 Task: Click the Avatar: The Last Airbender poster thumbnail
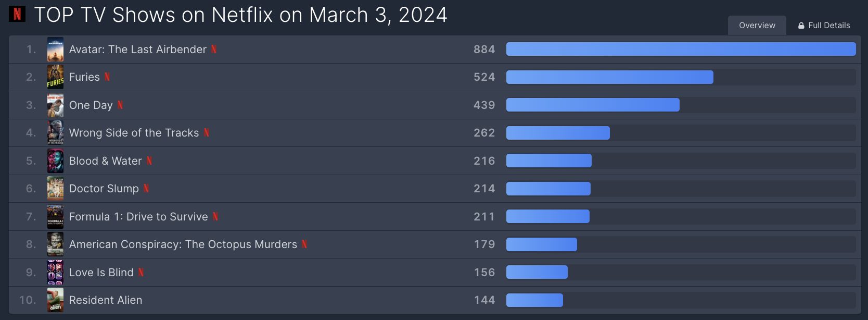click(x=55, y=49)
